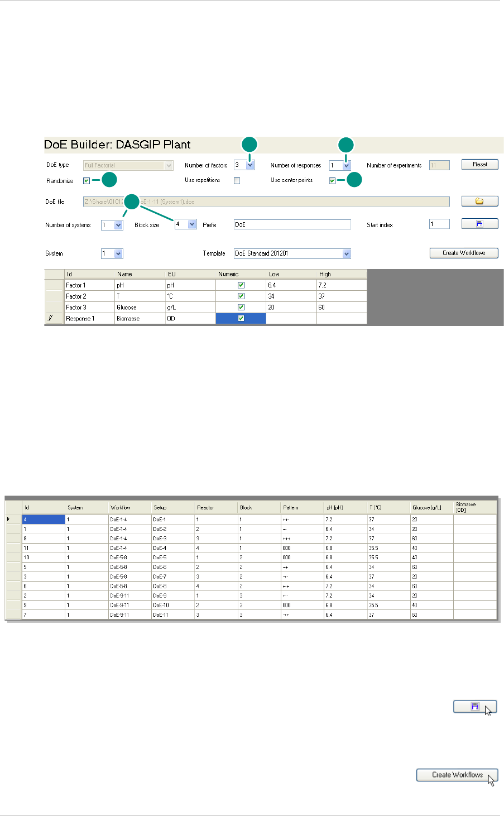504x816 pixels.
Task: Uncheck the Numeric box for Factor 1
Action: tap(241, 285)
